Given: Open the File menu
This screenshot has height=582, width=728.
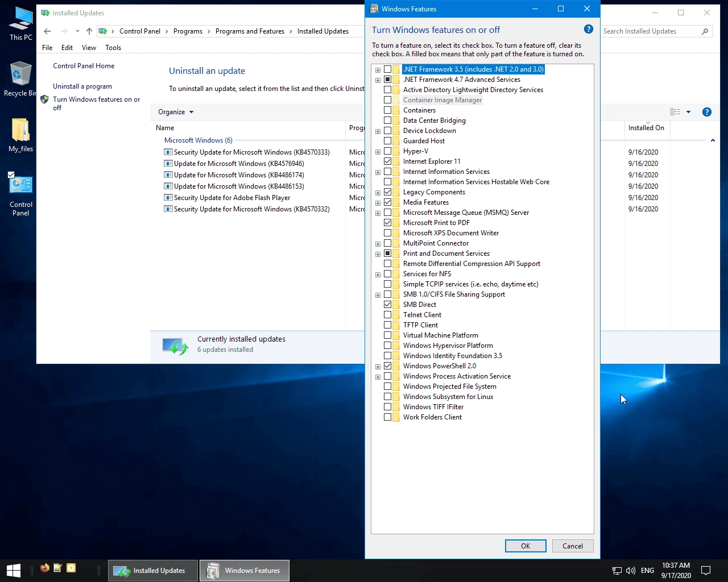Looking at the screenshot, I should point(47,48).
